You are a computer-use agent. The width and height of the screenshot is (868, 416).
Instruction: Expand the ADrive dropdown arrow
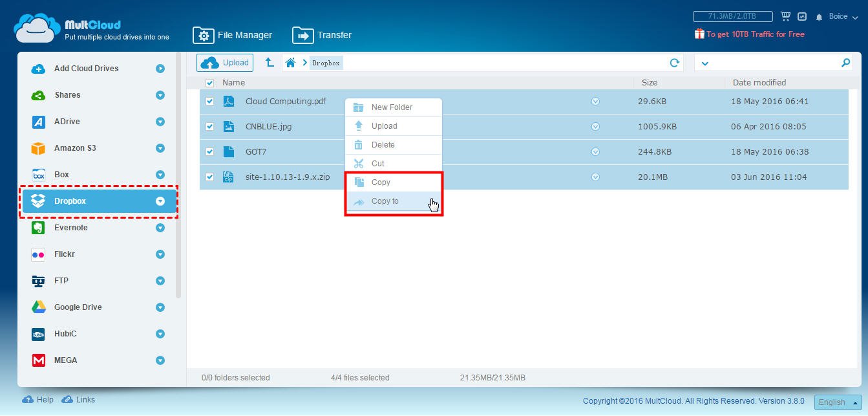[x=160, y=122]
